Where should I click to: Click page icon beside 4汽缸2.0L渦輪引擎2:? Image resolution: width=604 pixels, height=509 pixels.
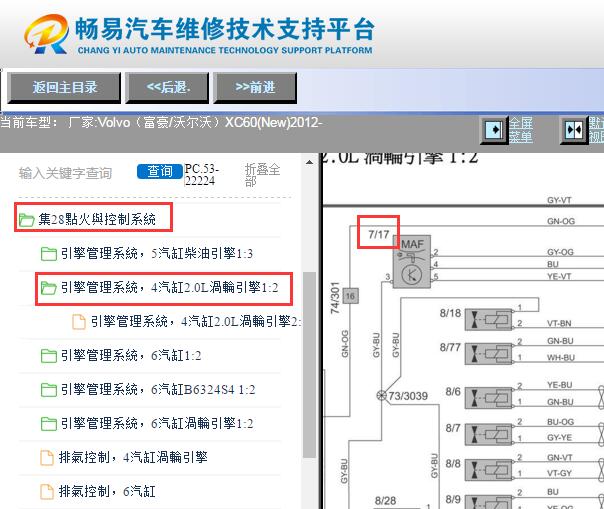tap(79, 322)
